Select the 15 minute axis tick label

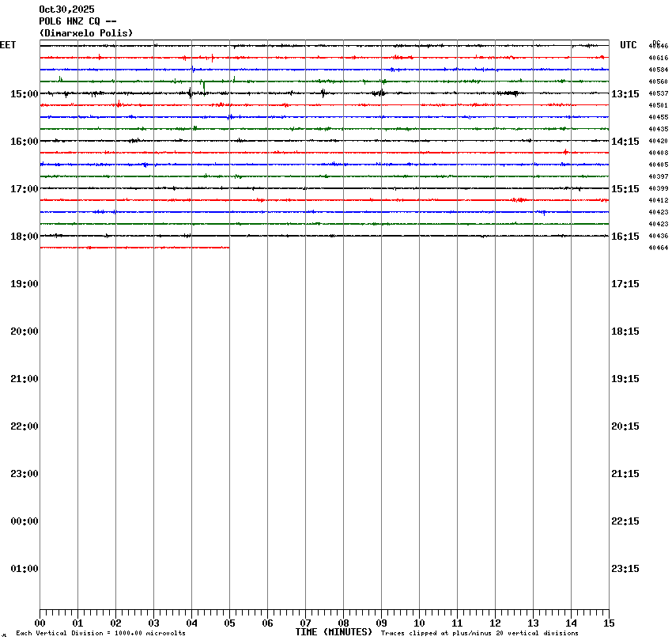609,623
